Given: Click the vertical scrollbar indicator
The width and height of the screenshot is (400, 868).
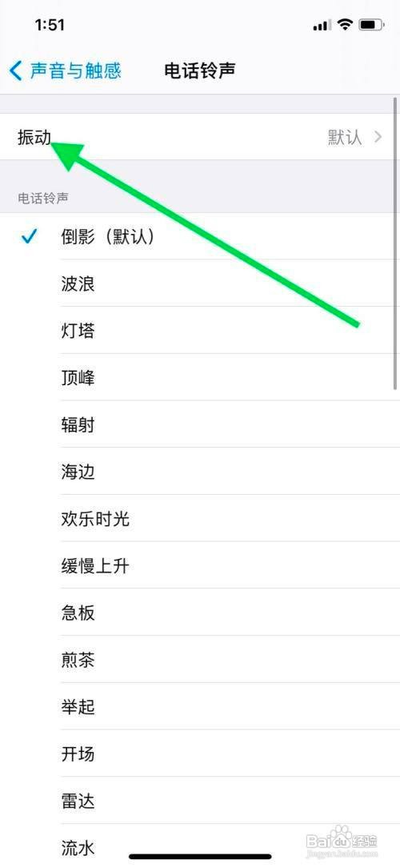Looking at the screenshot, I should [x=395, y=243].
